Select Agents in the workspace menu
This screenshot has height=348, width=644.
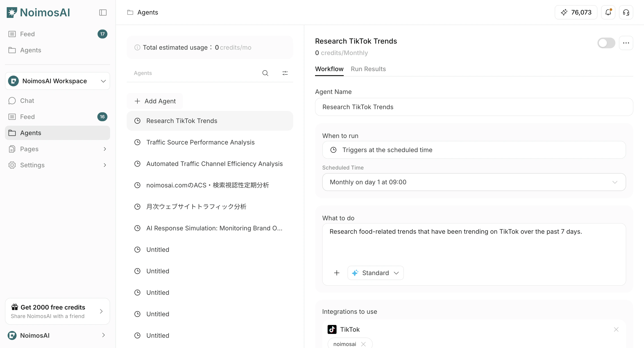click(58, 133)
